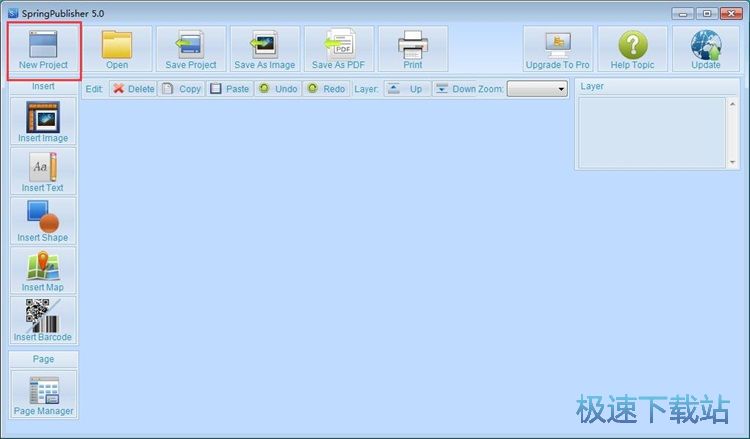Click Layer panel scroll down arrow
This screenshot has width=750, height=439.
pyautogui.click(x=732, y=162)
